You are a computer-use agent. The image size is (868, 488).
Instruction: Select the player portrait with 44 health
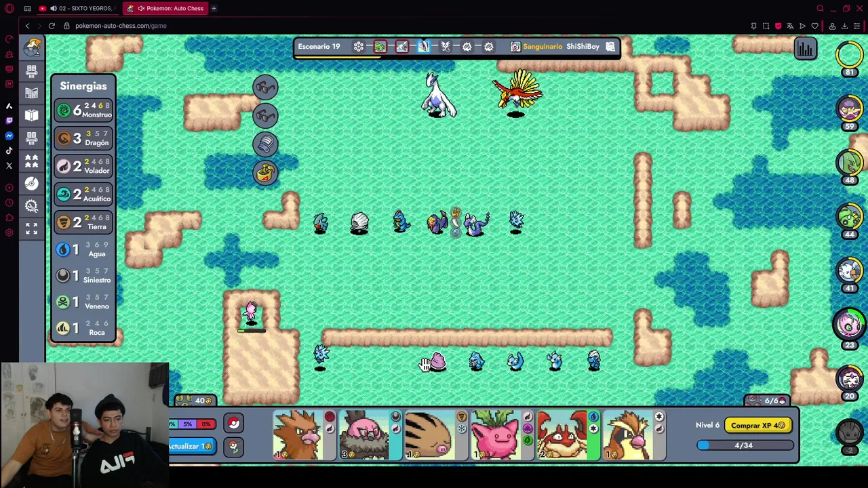(849, 217)
